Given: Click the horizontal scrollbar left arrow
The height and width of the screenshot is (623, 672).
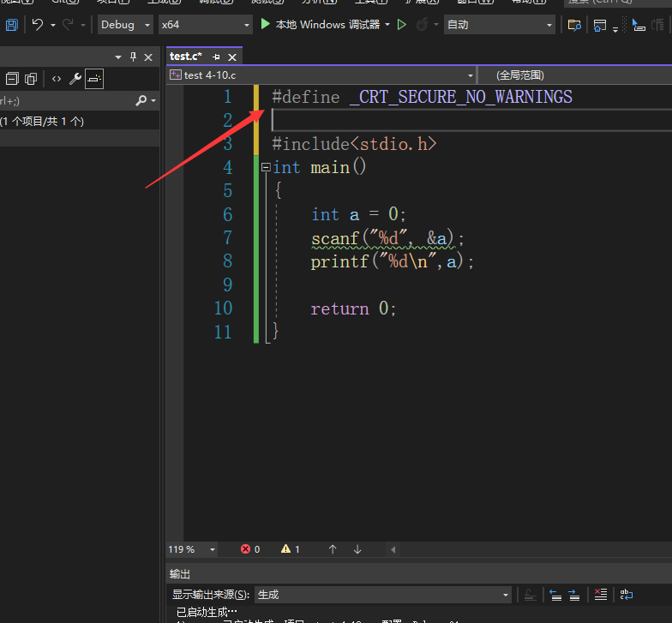Looking at the screenshot, I should [393, 549].
